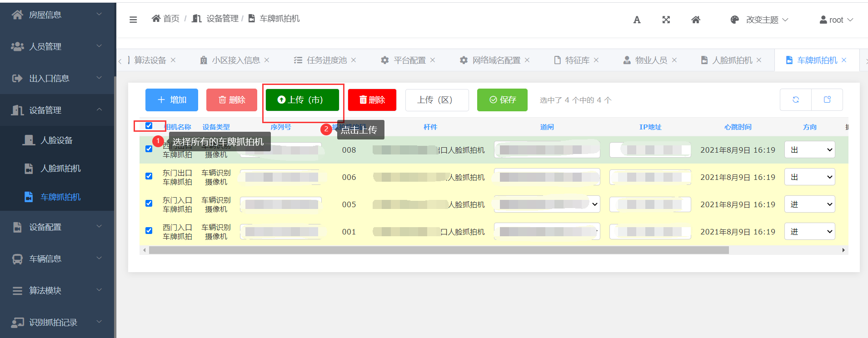This screenshot has width=868, height=338.
Task: Click the blue 增加 button
Action: pos(172,100)
